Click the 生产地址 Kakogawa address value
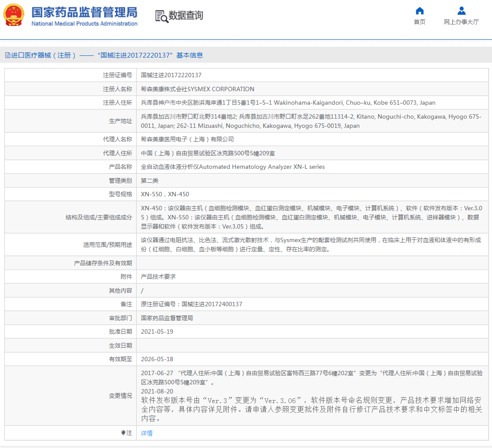The image size is (492, 448). click(311, 121)
